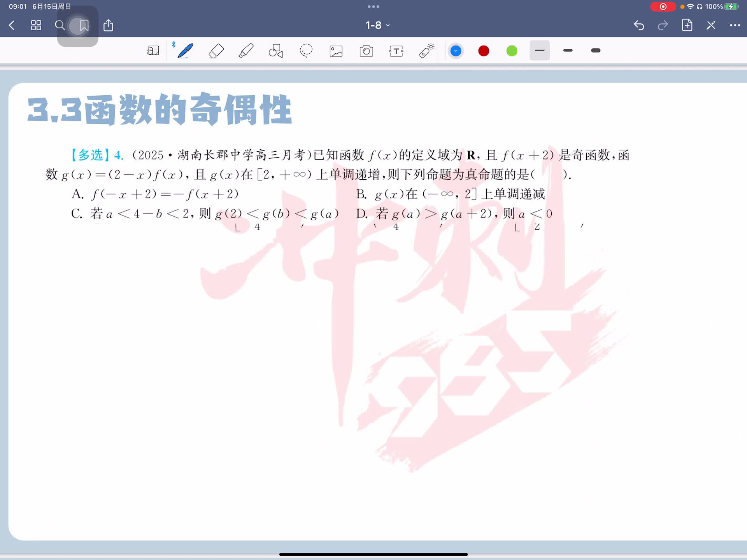The height and width of the screenshot is (560, 747).
Task: Toggle bookmark for this page
Action: coord(84,26)
